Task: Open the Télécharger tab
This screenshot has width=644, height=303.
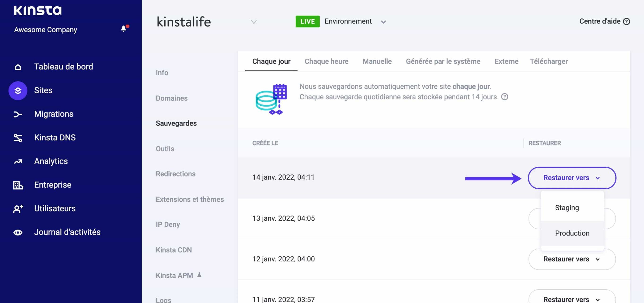Action: click(x=549, y=61)
